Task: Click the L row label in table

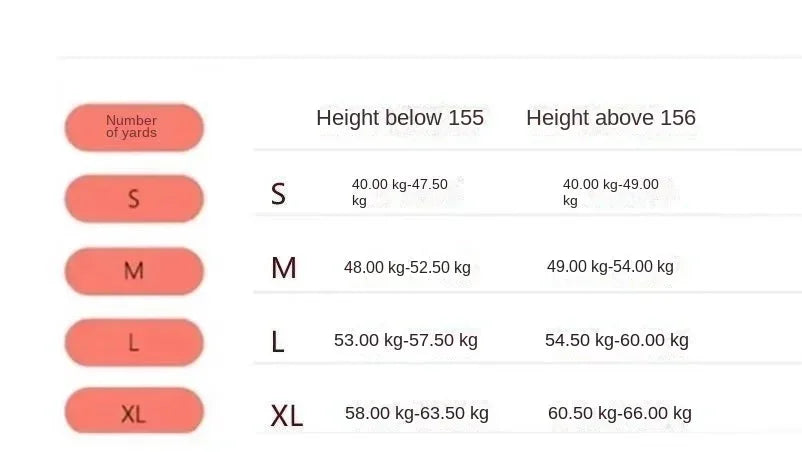Action: point(278,342)
